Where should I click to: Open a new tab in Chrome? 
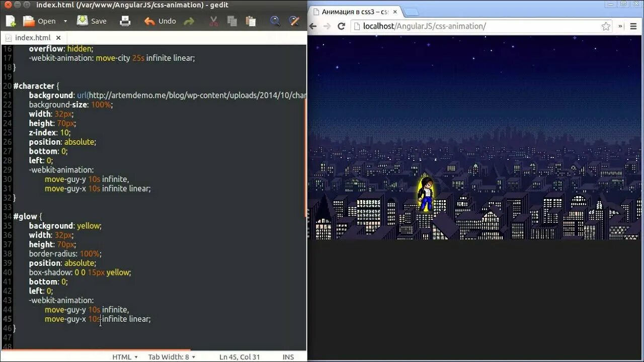coord(411,12)
